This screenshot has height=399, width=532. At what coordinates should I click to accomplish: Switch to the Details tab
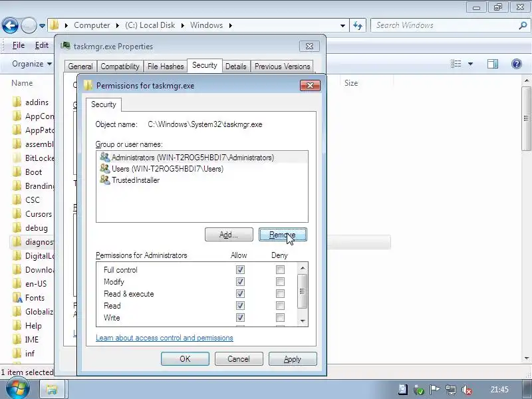tap(236, 66)
